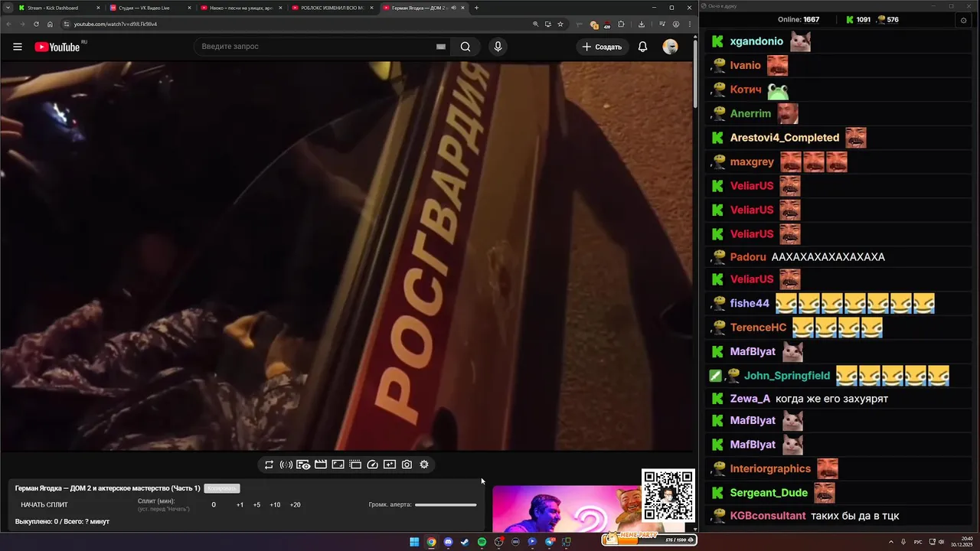Screen dimensions: 980x551
Task: Adjust the Громк. алерта volume slider
Action: pyautogui.click(x=446, y=505)
